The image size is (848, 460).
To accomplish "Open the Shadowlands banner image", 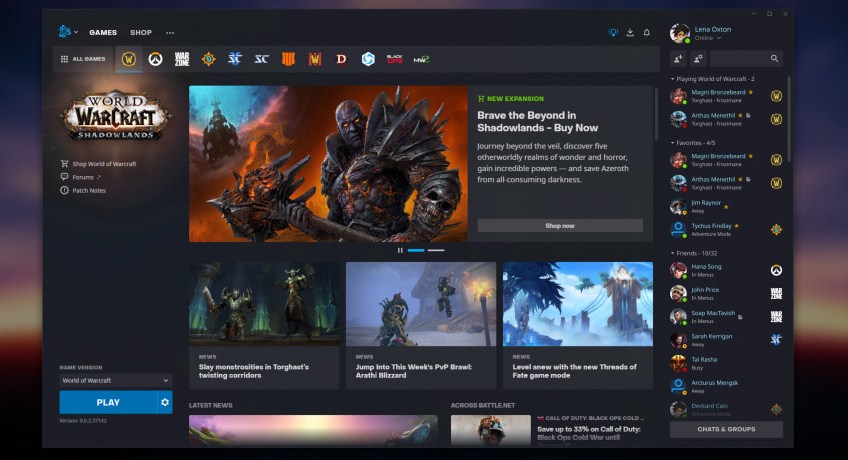I will (328, 164).
